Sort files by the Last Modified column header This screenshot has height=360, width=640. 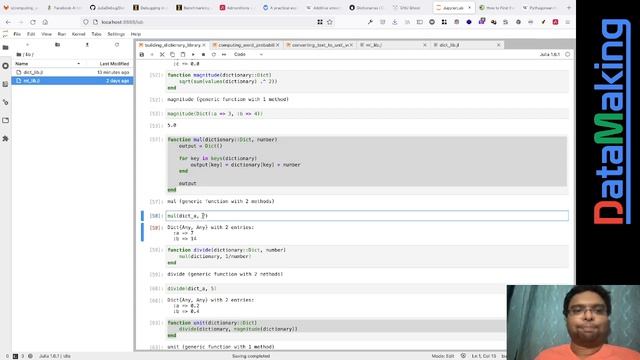pos(114,64)
